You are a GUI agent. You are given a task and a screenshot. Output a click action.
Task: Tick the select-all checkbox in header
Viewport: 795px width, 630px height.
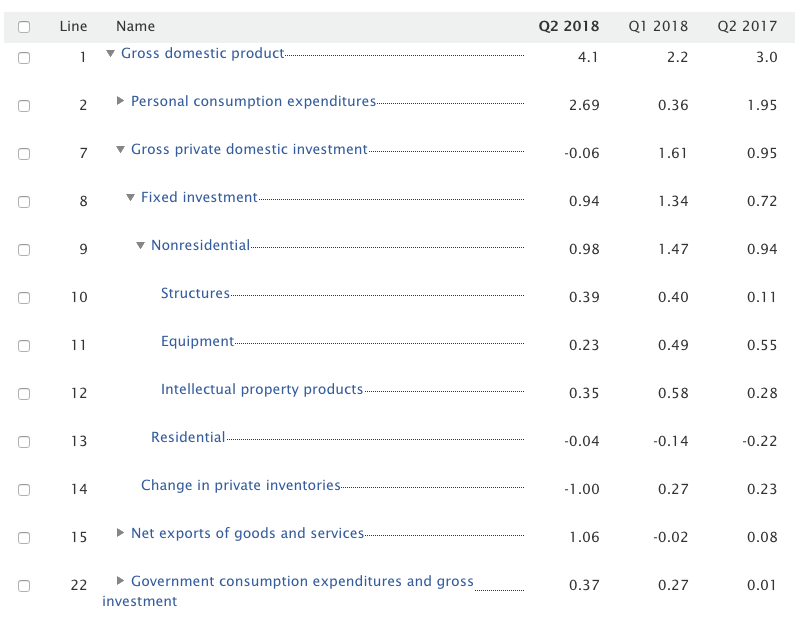[24, 27]
